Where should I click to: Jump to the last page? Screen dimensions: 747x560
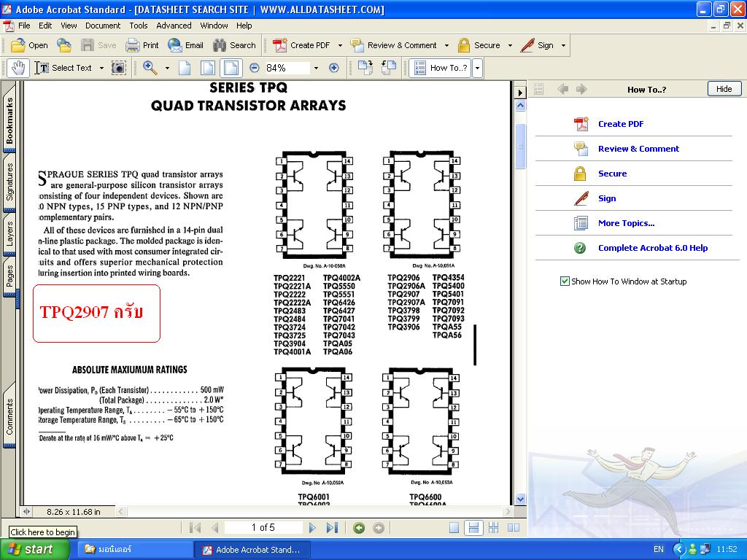332,528
